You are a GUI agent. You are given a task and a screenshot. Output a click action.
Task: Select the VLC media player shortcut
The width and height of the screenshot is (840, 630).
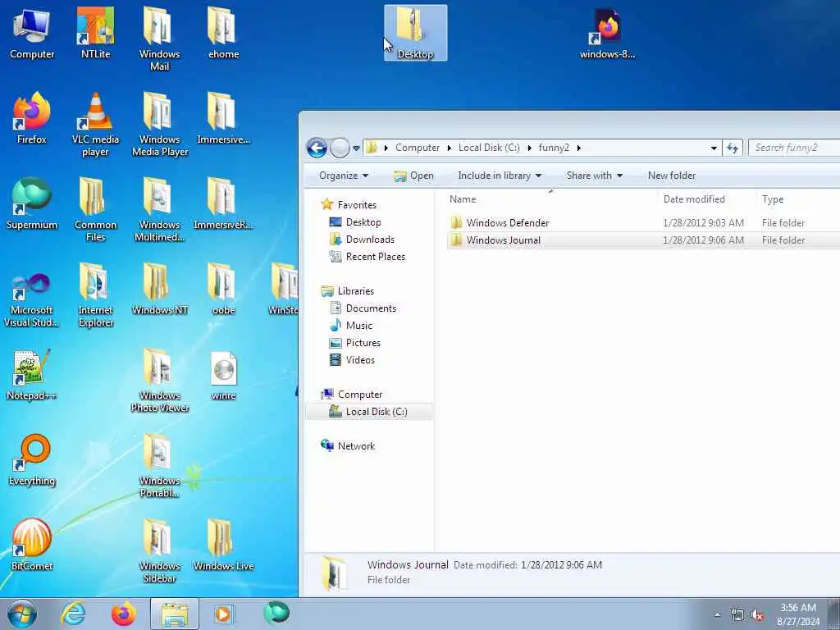(95, 125)
